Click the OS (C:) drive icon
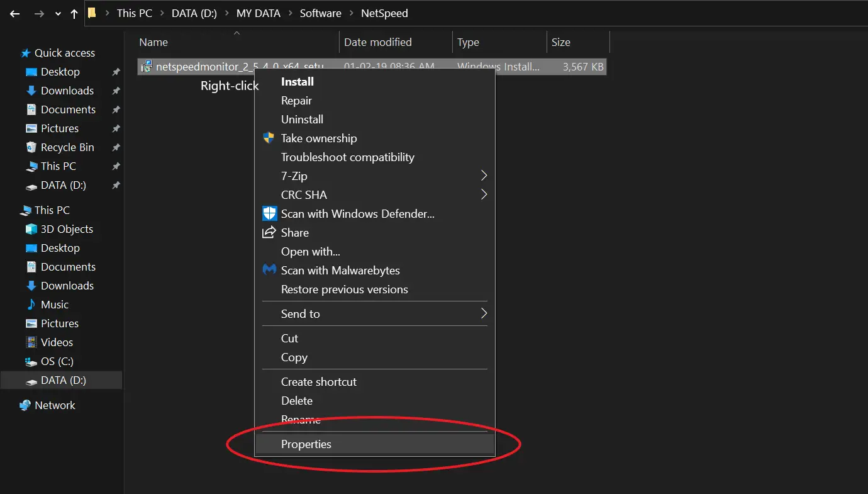Screen dimensions: 868x494 (31, 362)
